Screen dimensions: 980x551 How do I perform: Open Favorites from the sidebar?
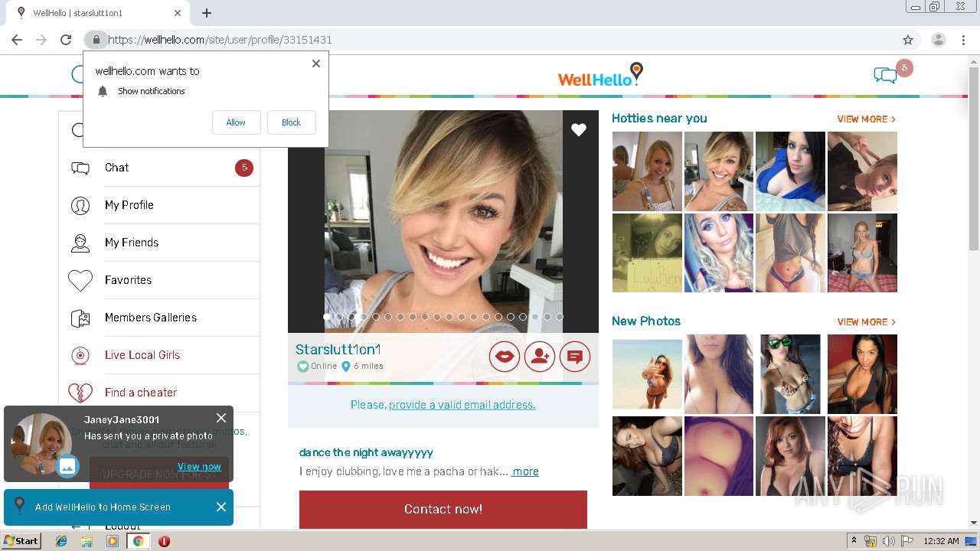(128, 280)
